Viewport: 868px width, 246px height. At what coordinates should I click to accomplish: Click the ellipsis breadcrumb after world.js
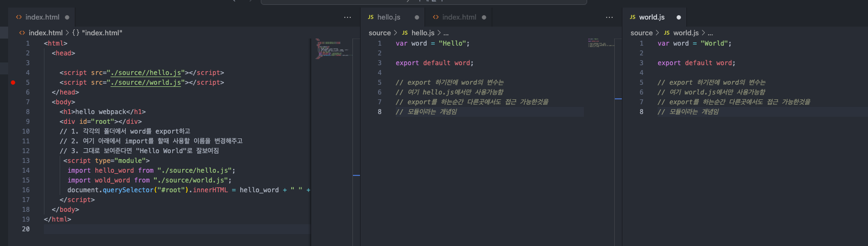[710, 33]
